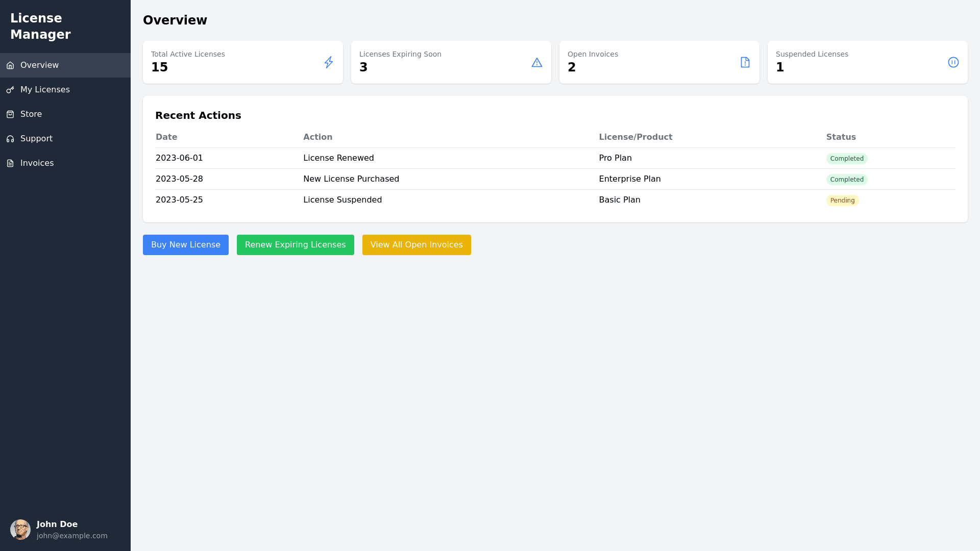Select the Enterprise Plan table row
Screen dimensions: 980x551
pos(555,179)
